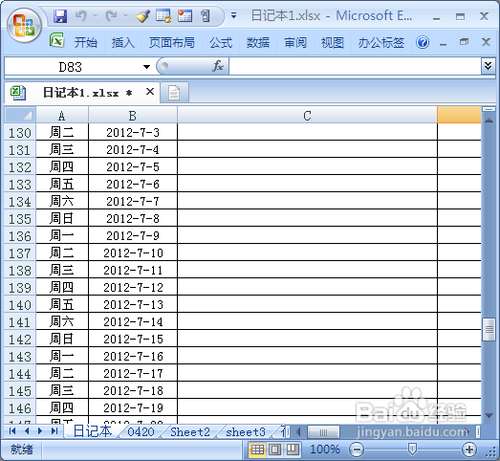This screenshot has height=461, width=500.
Task: Expand the formula bar
Action: coord(488,66)
